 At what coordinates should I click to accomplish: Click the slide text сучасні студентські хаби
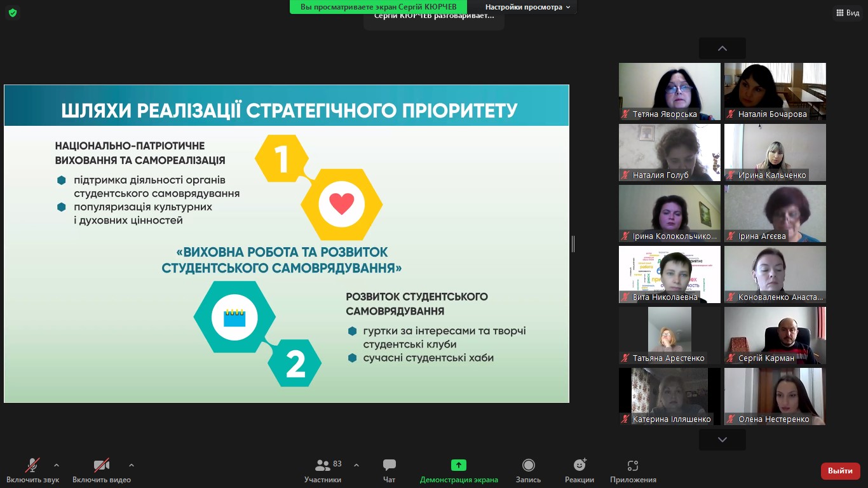point(428,358)
